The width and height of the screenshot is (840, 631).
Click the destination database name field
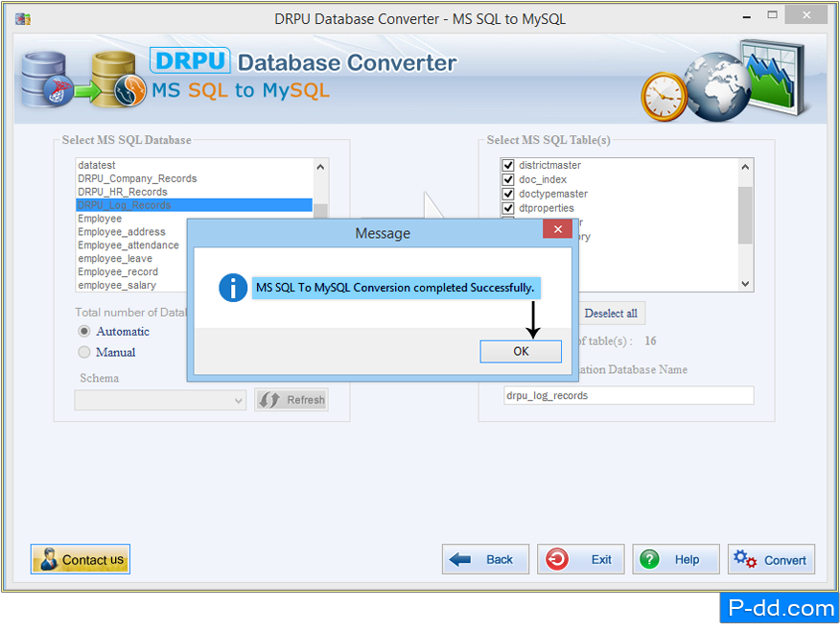click(628, 395)
